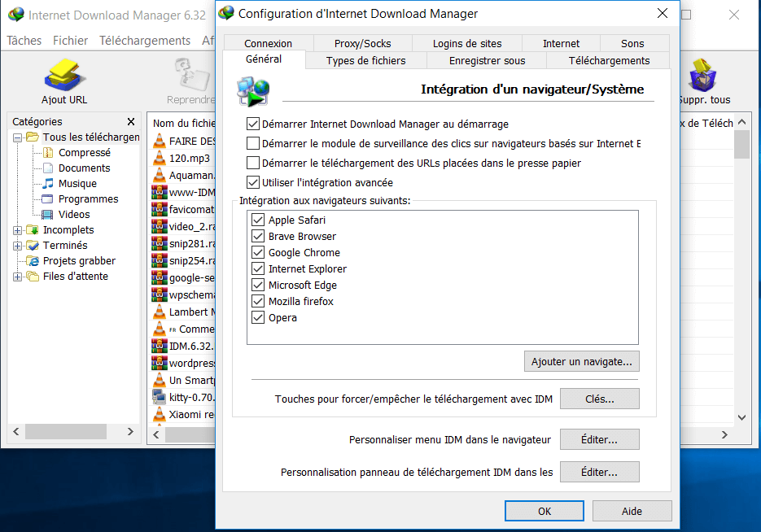Click download list scroll-right arrow
The height and width of the screenshot is (532, 761).
pyautogui.click(x=724, y=434)
